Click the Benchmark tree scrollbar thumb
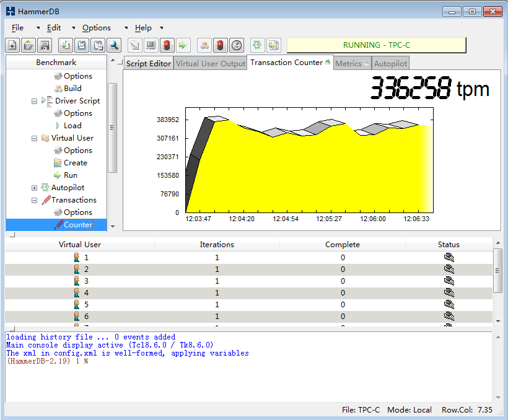 (x=112, y=128)
